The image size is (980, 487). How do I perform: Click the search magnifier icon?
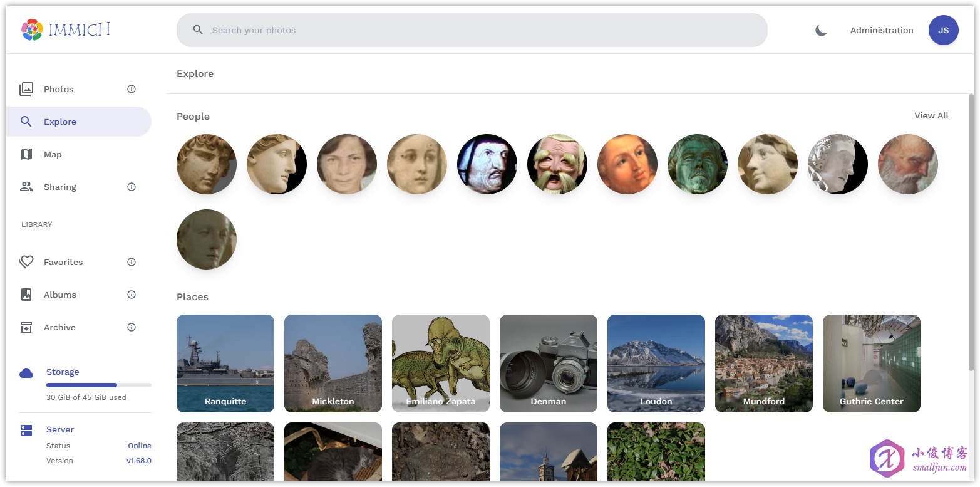click(198, 30)
